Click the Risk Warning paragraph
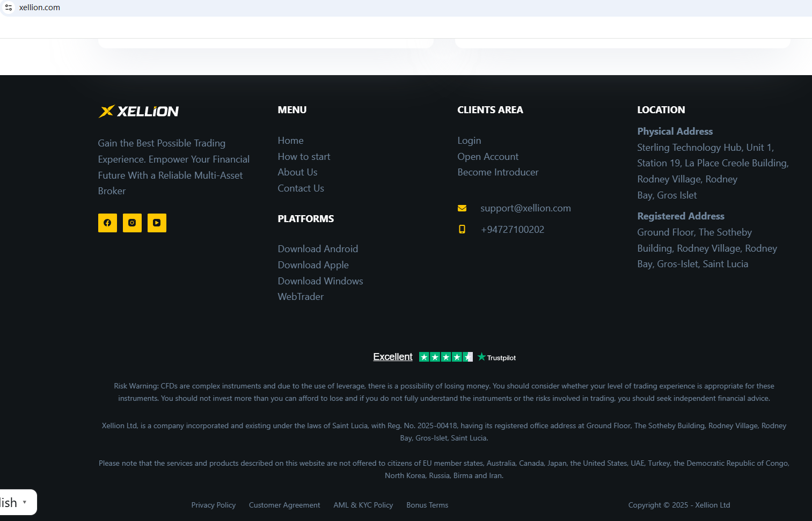Screen dimensions: 812x521 (x=444, y=392)
